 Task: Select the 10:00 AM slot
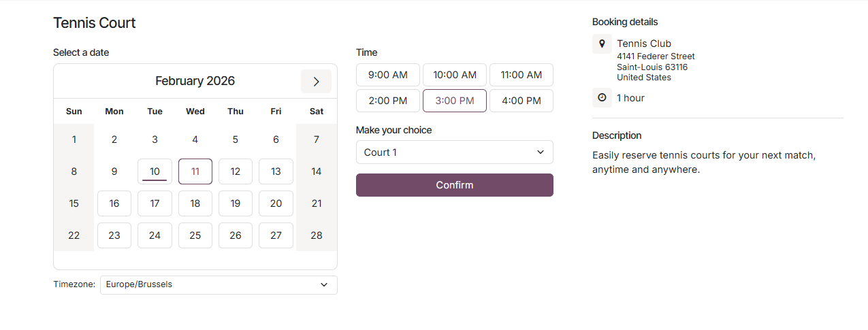[x=454, y=75]
